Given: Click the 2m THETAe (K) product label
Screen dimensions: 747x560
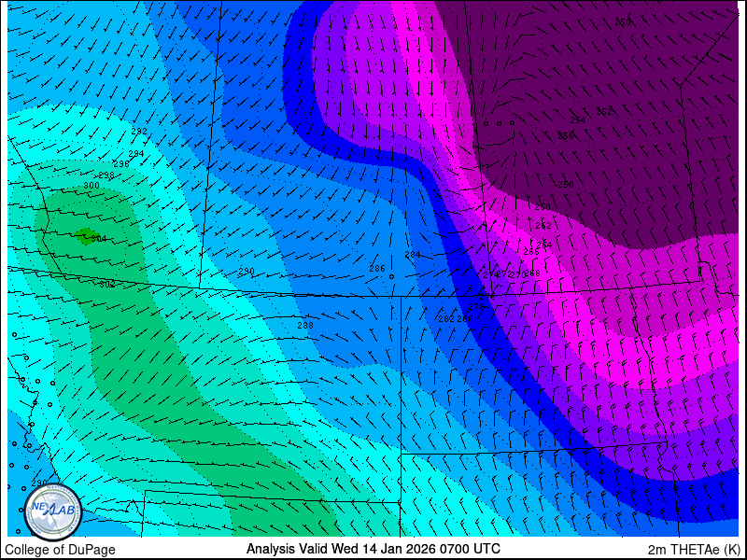Looking at the screenshot, I should click(x=695, y=550).
